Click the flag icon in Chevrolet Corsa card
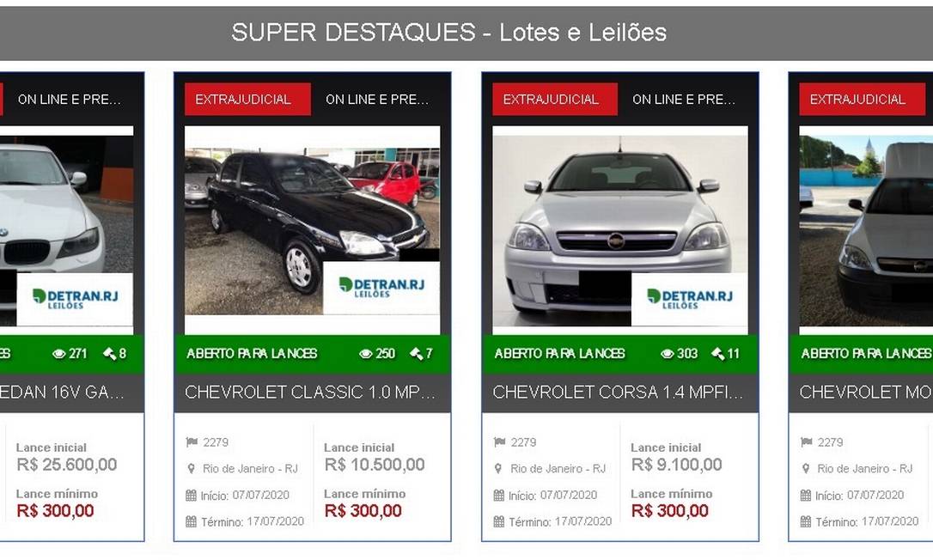The image size is (933, 560). (x=499, y=442)
